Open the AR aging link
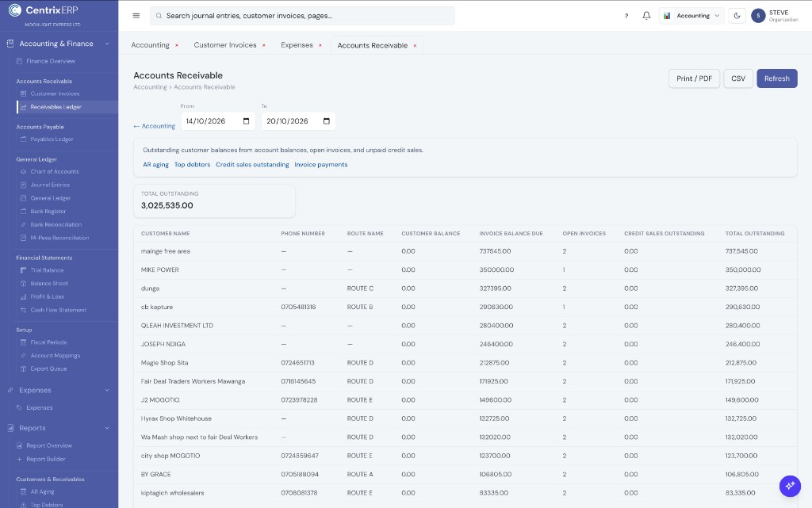812x508 pixels. 156,165
